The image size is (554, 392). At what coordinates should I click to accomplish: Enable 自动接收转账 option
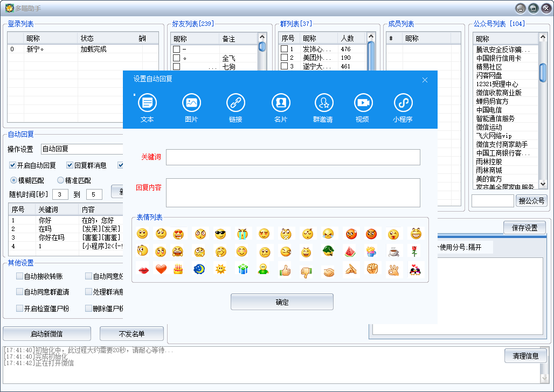[x=20, y=276]
